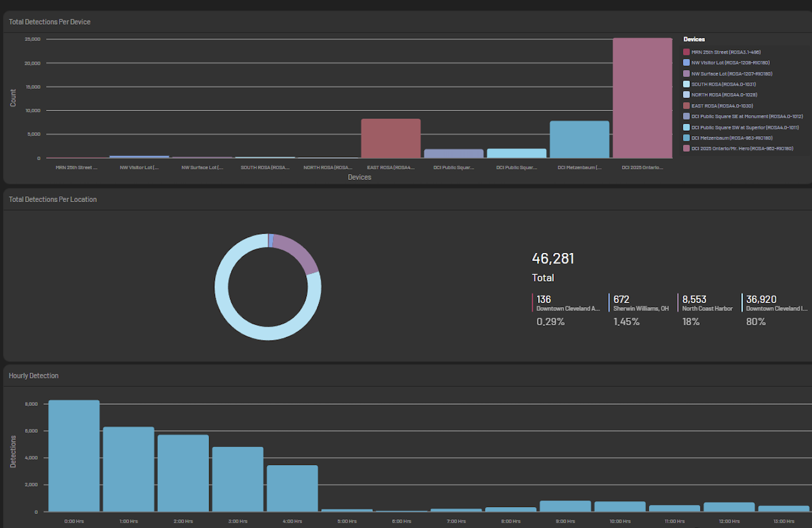Toggle NW Visitor Lot (ROSA-1208-RIO180) legend label
Image resolution: width=812 pixels, height=528 pixels.
(731, 62)
